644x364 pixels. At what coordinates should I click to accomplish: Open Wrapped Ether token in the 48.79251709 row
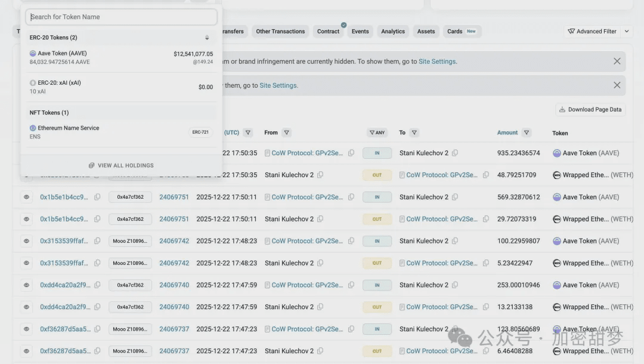click(x=598, y=175)
